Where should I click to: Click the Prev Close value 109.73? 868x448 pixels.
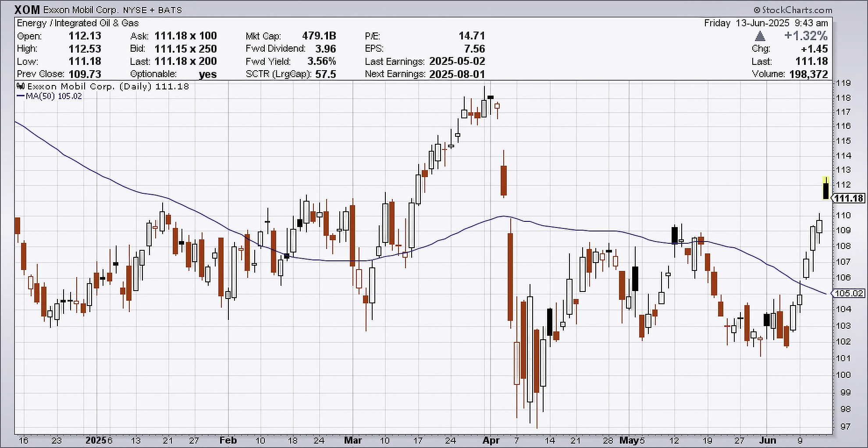pos(85,74)
